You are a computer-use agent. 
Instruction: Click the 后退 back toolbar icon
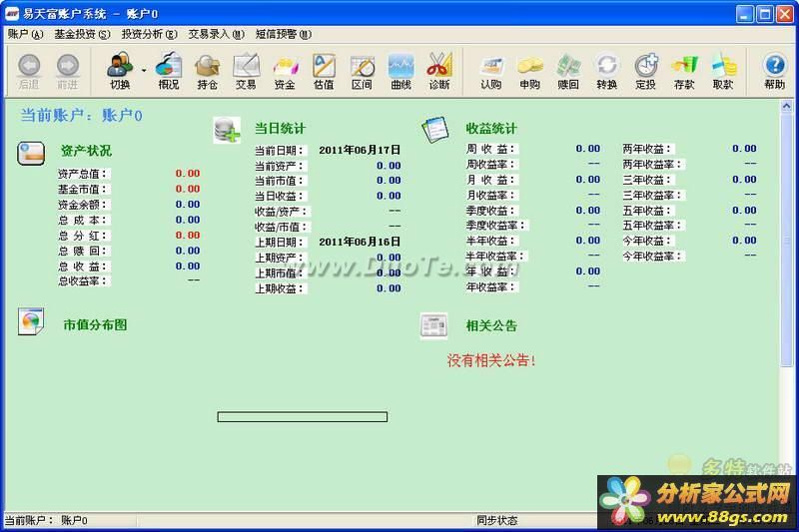[29, 71]
